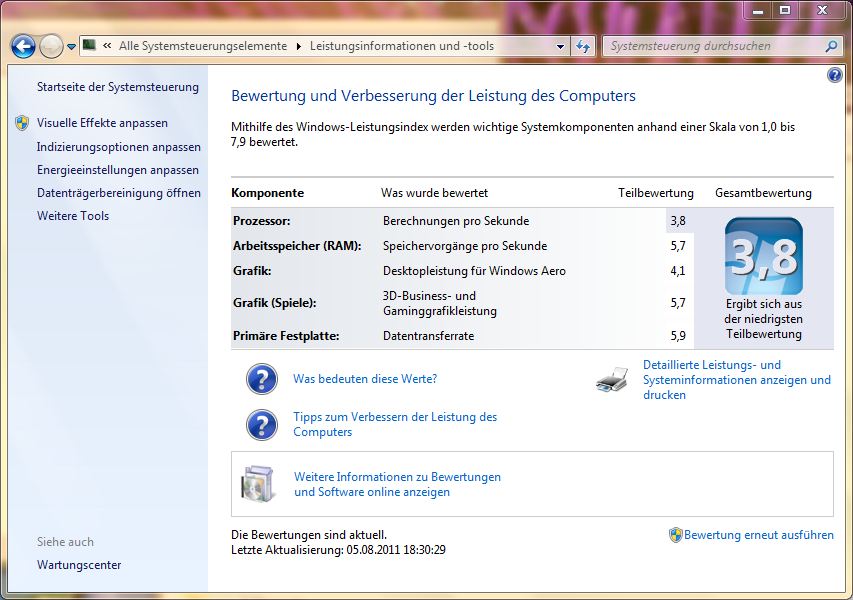Open Datenträgerbereinigung öffnen link

coord(119,193)
